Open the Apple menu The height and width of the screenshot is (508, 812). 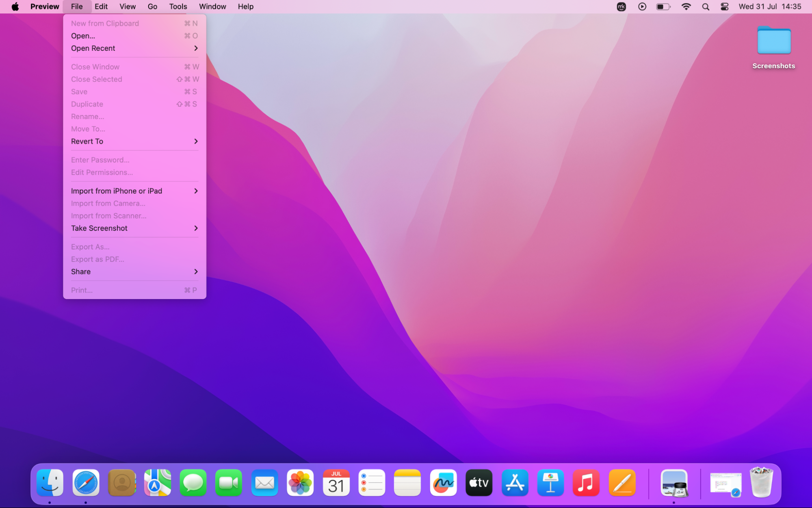click(x=15, y=7)
